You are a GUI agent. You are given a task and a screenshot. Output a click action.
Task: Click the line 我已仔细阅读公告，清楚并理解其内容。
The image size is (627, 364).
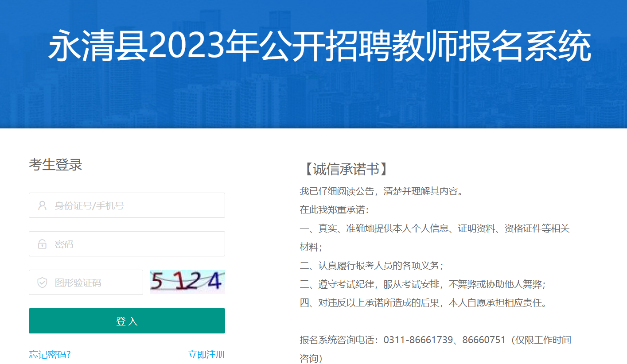pos(381,191)
